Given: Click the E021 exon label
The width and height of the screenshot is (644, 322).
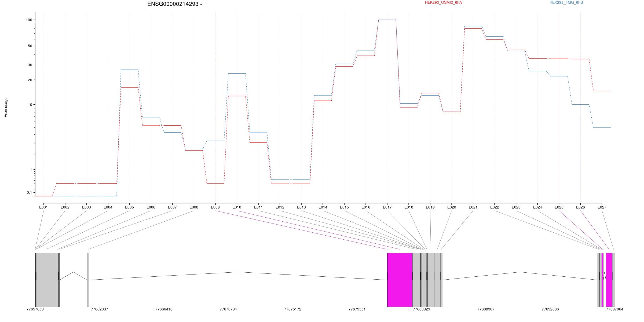Looking at the screenshot, I should point(473,207).
